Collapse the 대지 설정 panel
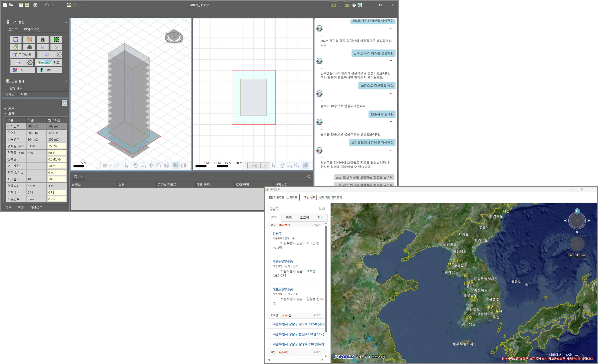598x364 pixels. click(x=66, y=22)
